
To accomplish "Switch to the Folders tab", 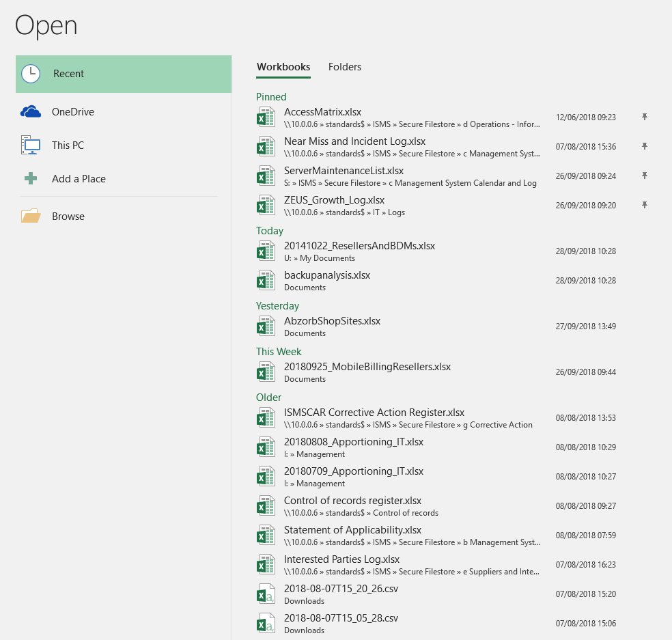I will coord(345,67).
